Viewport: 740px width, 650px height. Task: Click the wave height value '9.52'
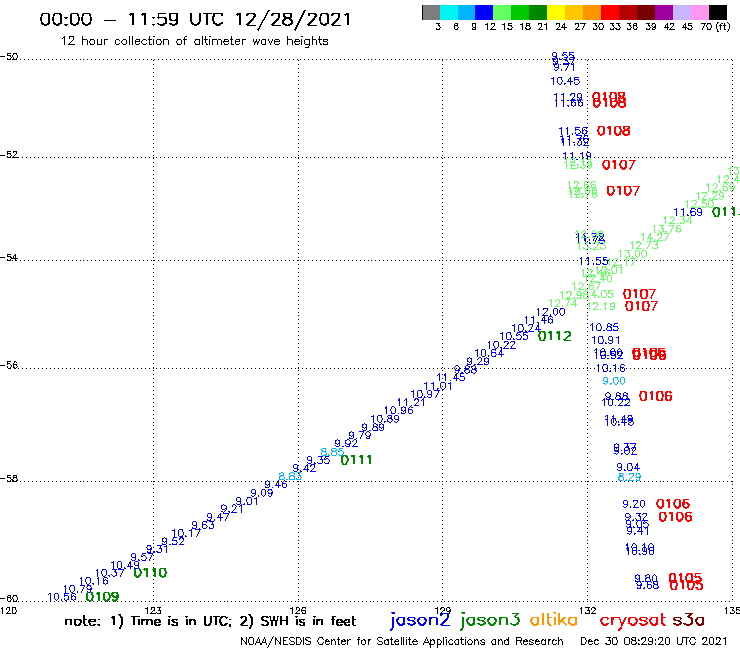[173, 541]
